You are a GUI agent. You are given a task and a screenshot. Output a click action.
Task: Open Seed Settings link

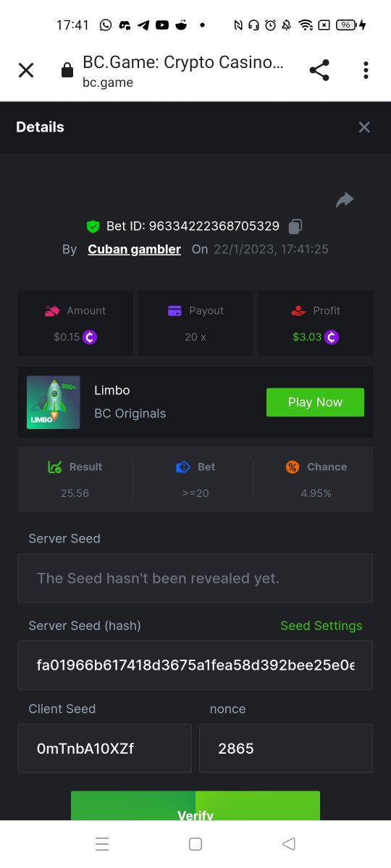point(321,626)
